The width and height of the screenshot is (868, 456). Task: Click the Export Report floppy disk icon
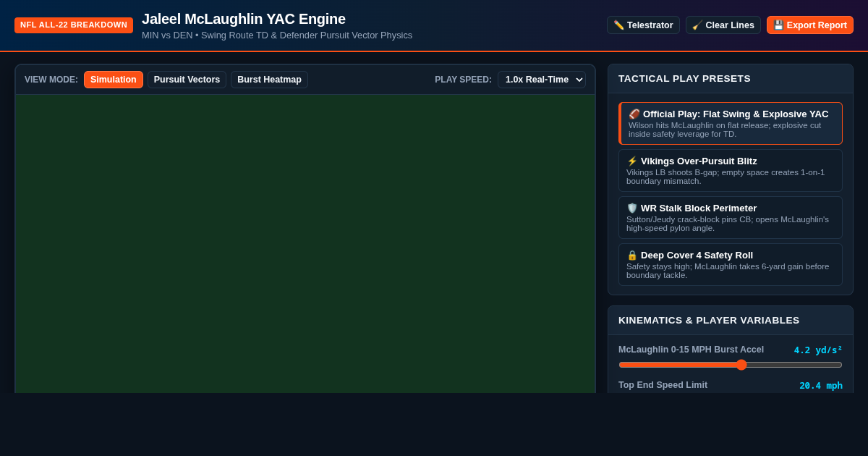pos(778,25)
